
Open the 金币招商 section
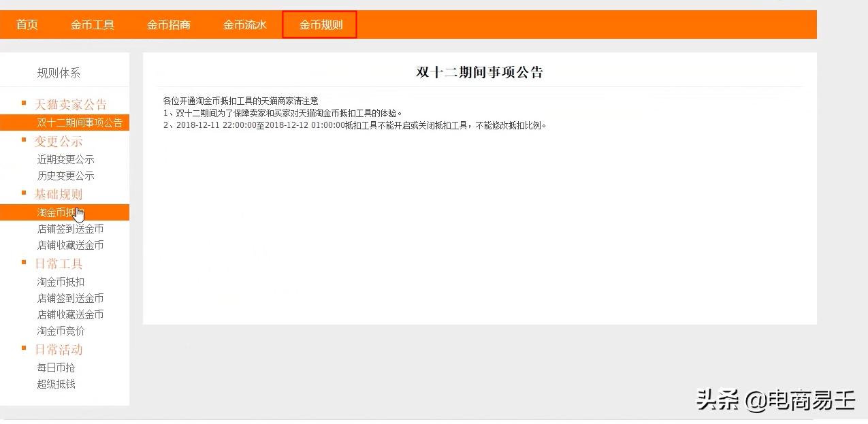168,23
